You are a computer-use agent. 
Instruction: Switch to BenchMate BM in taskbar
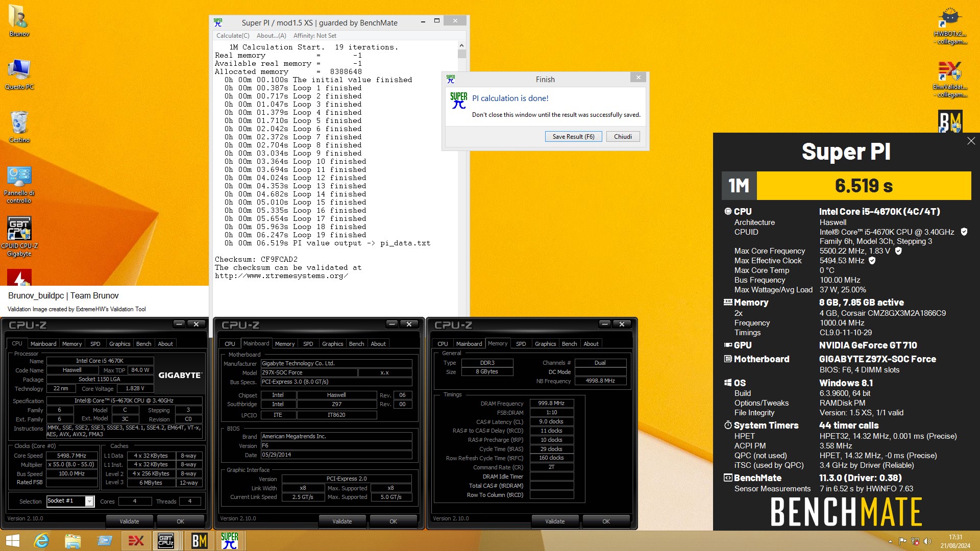click(199, 541)
